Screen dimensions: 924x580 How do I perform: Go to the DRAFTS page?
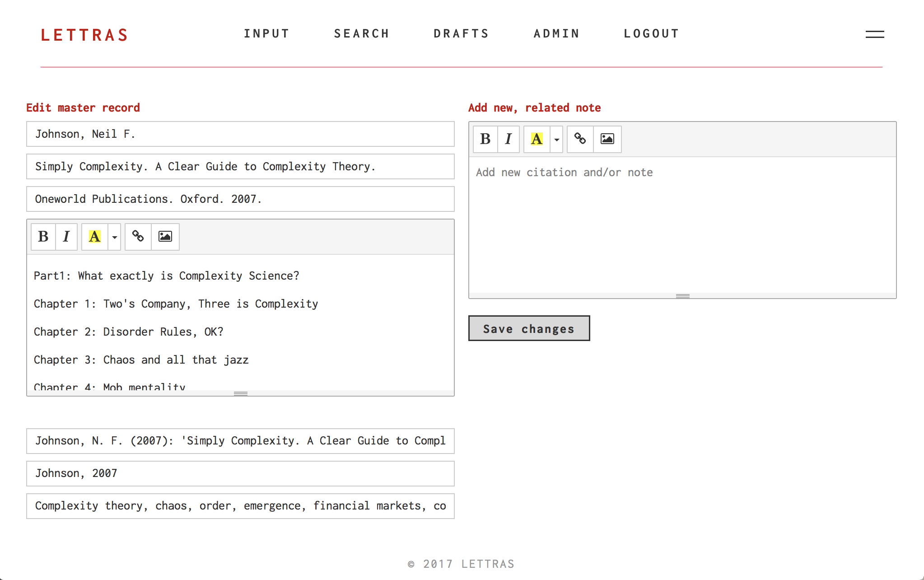click(x=461, y=34)
